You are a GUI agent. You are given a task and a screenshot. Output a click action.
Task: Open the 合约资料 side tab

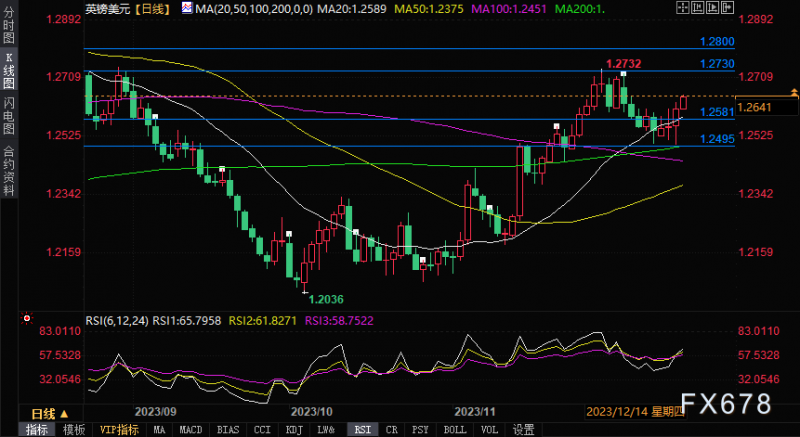point(9,171)
